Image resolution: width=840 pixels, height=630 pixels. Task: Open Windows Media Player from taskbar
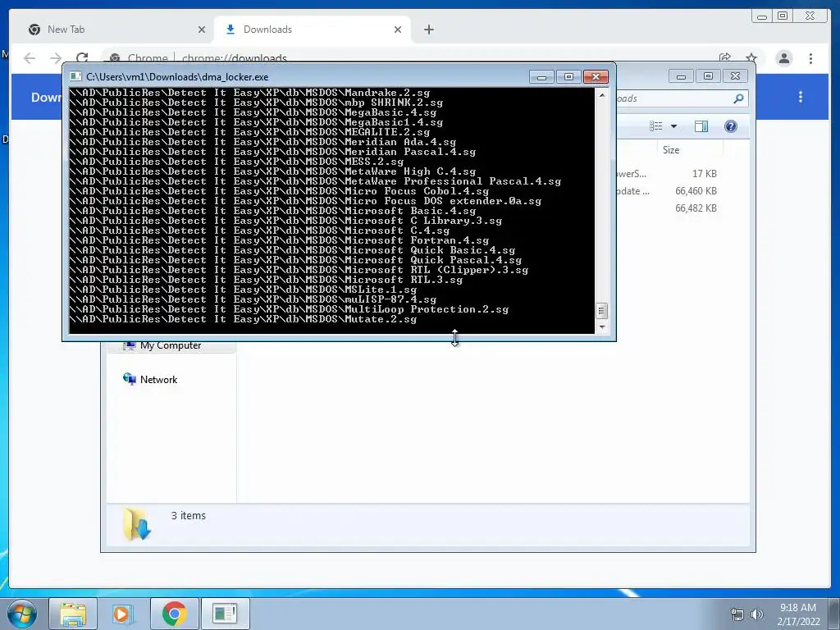tap(123, 614)
